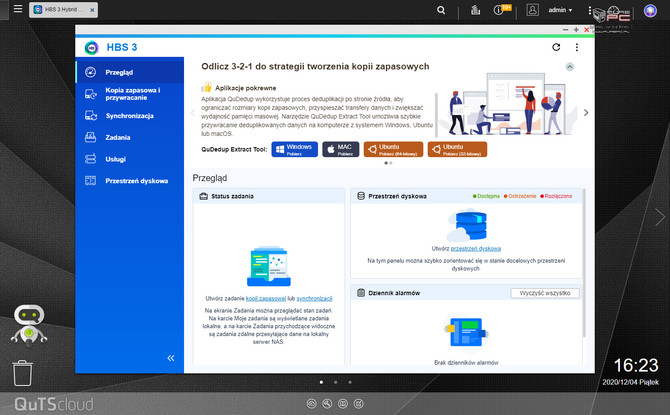Open Kopia zapasowa i przywracanie section
Screen dimensions: 670x415
tap(130, 94)
